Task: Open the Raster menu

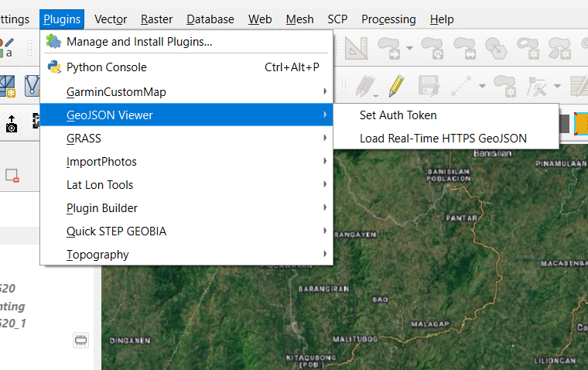Action: [156, 19]
